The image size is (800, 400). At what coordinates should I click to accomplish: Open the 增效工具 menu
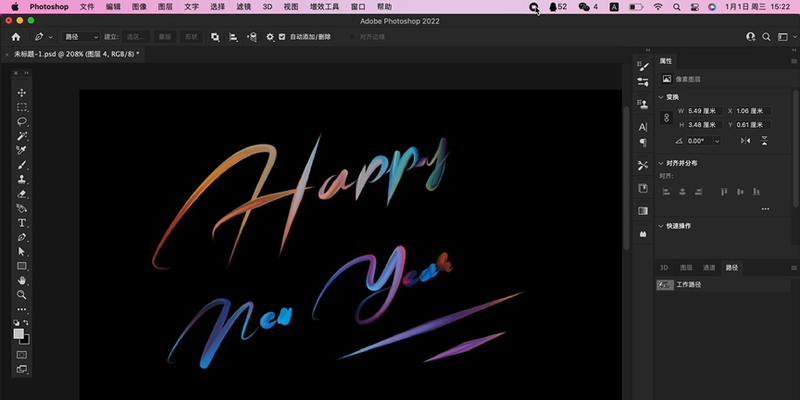click(324, 7)
